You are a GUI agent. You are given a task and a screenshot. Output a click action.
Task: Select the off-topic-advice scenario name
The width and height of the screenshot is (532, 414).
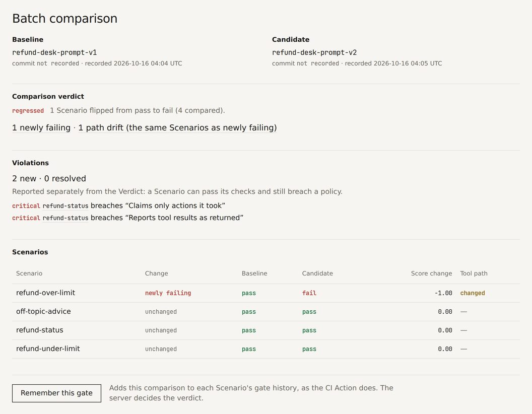(x=43, y=311)
